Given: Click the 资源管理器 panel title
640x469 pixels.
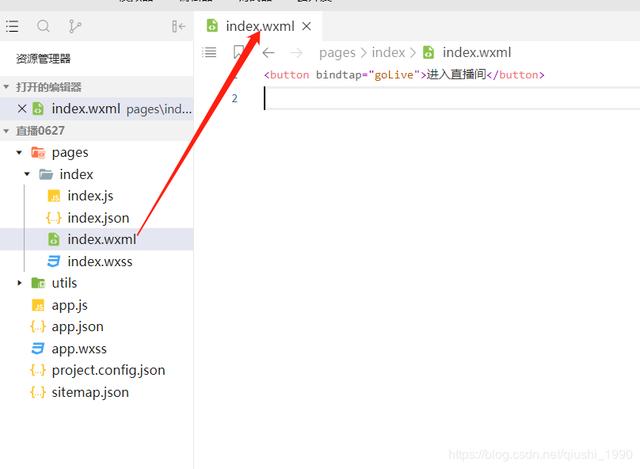Looking at the screenshot, I should coord(43,59).
